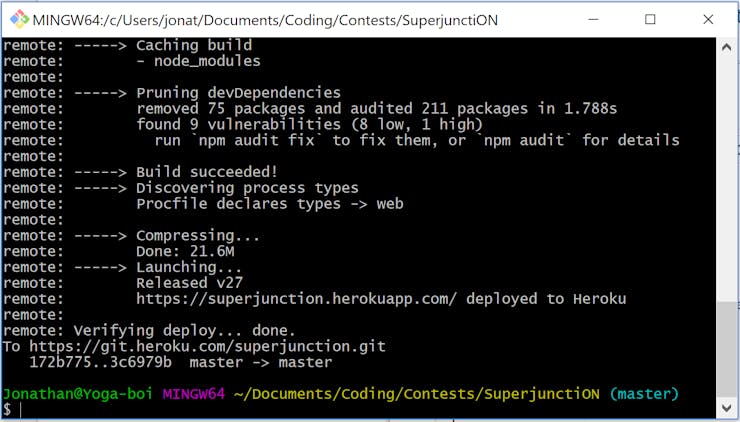Click the title bar path text
Image resolution: width=740 pixels, height=422 pixels.
265,20
